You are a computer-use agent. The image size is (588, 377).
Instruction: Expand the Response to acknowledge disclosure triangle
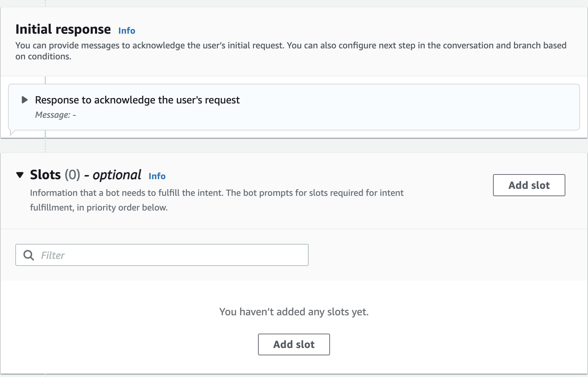(x=24, y=100)
